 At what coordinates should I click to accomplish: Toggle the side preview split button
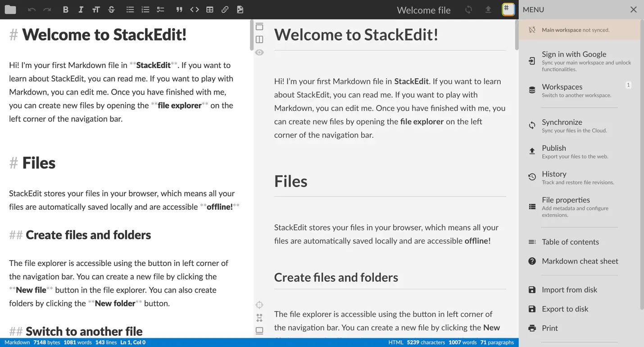[x=259, y=40]
